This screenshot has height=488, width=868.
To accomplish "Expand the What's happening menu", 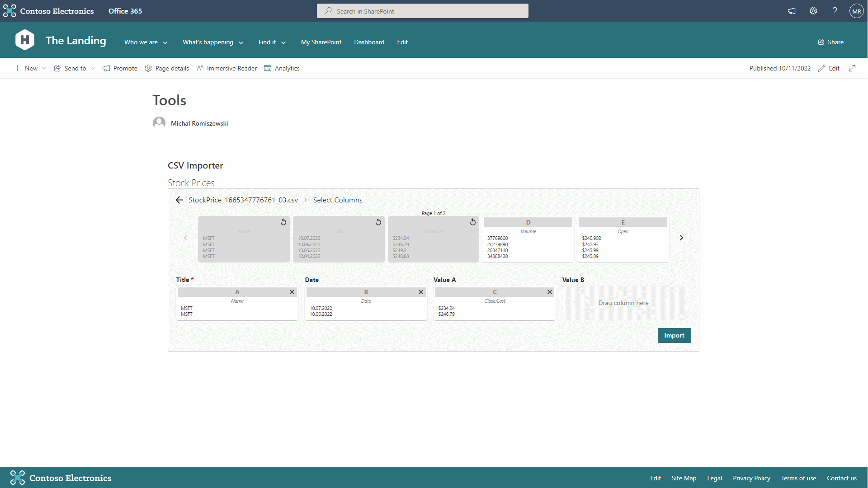I will tap(213, 42).
